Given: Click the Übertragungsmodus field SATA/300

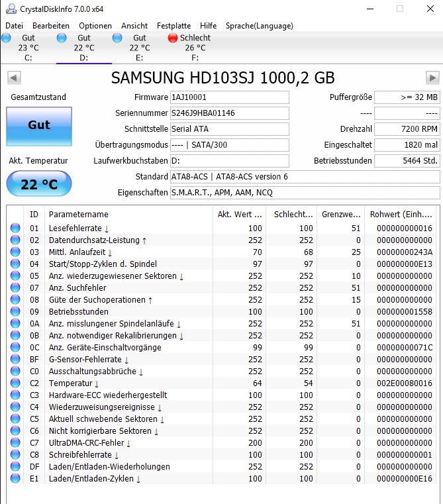Looking at the screenshot, I should click(x=230, y=145).
